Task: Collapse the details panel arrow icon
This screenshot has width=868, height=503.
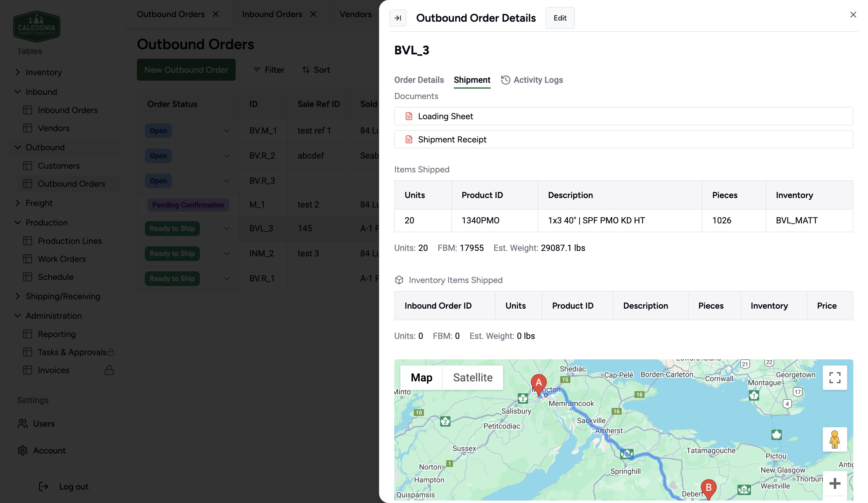Action: coord(398,18)
